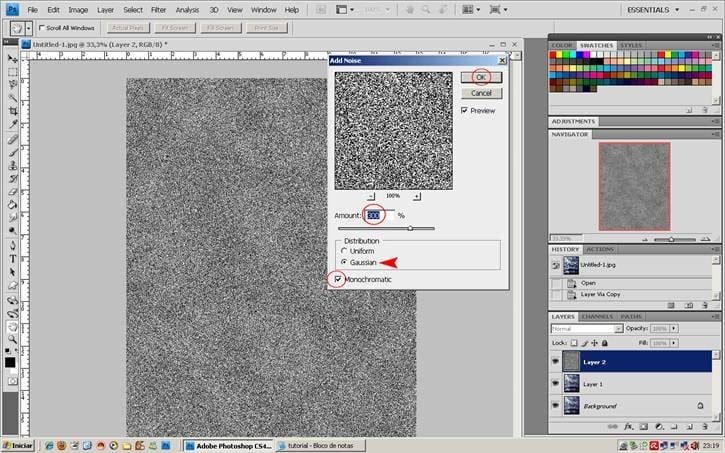Select the Pen tool

12,245
